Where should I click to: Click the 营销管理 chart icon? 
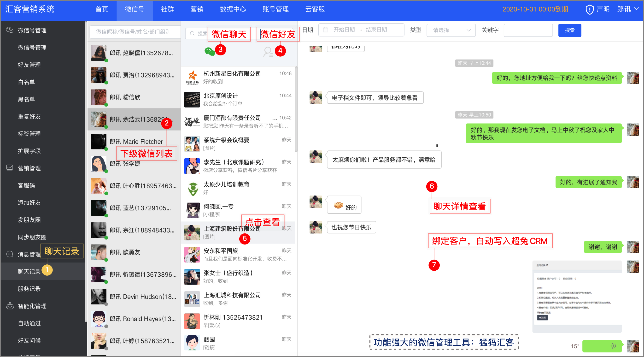pyautogui.click(x=10, y=168)
